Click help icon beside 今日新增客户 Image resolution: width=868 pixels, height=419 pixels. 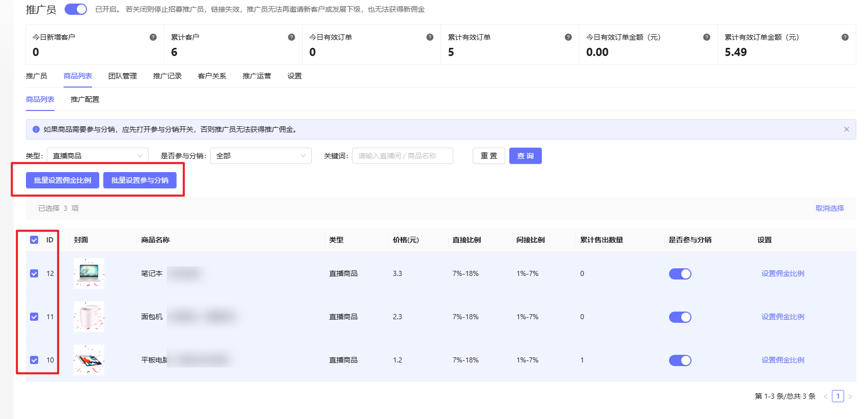pos(153,37)
